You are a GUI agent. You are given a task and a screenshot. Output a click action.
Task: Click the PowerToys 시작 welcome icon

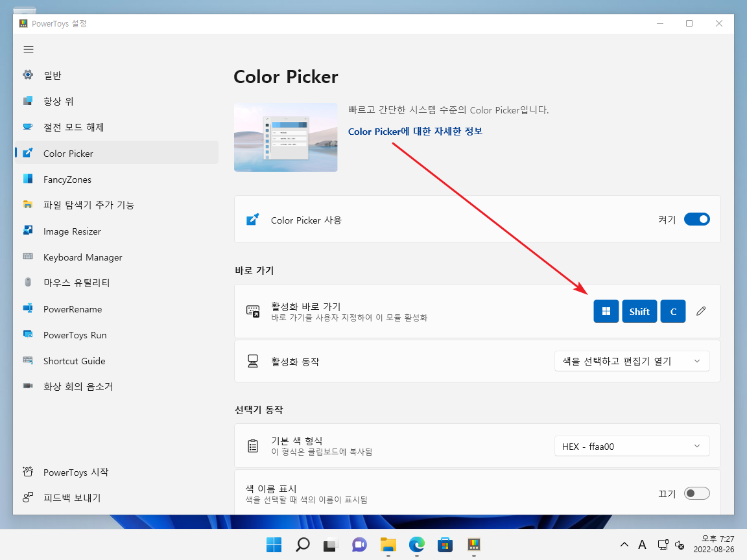[28, 471]
